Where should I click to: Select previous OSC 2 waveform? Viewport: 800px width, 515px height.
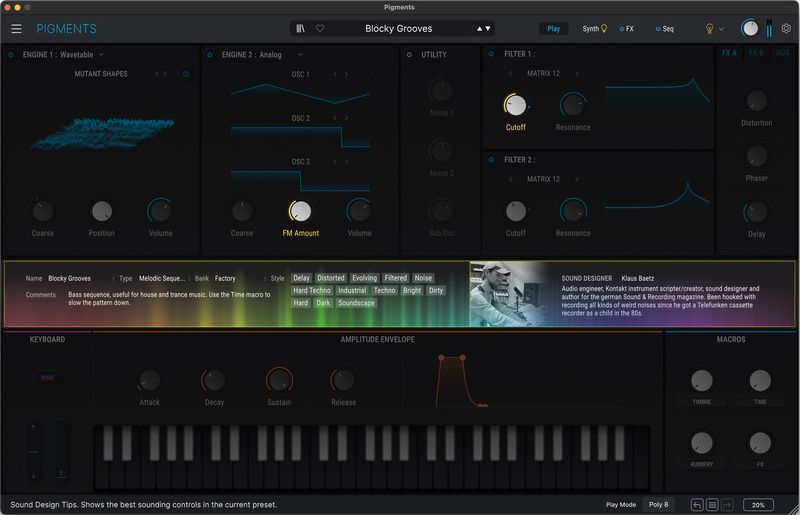click(335, 118)
